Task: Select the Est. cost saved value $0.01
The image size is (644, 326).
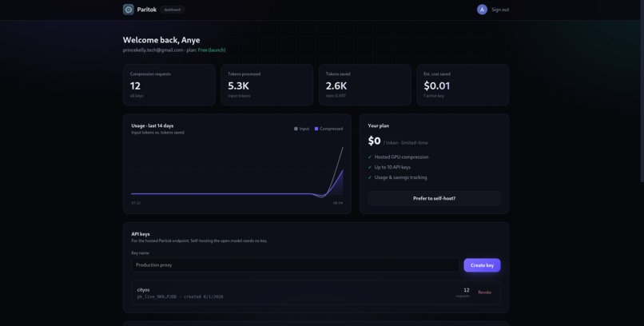Action: 436,85
